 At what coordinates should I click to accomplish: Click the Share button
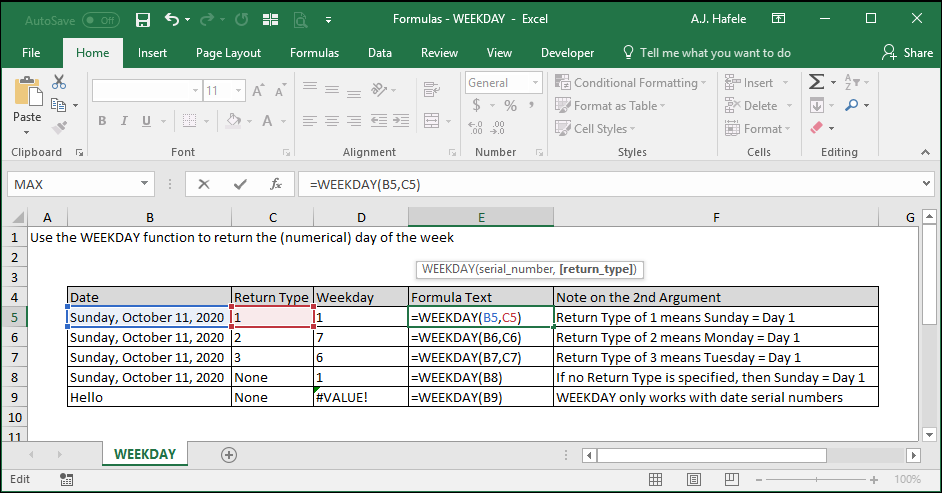tap(907, 53)
